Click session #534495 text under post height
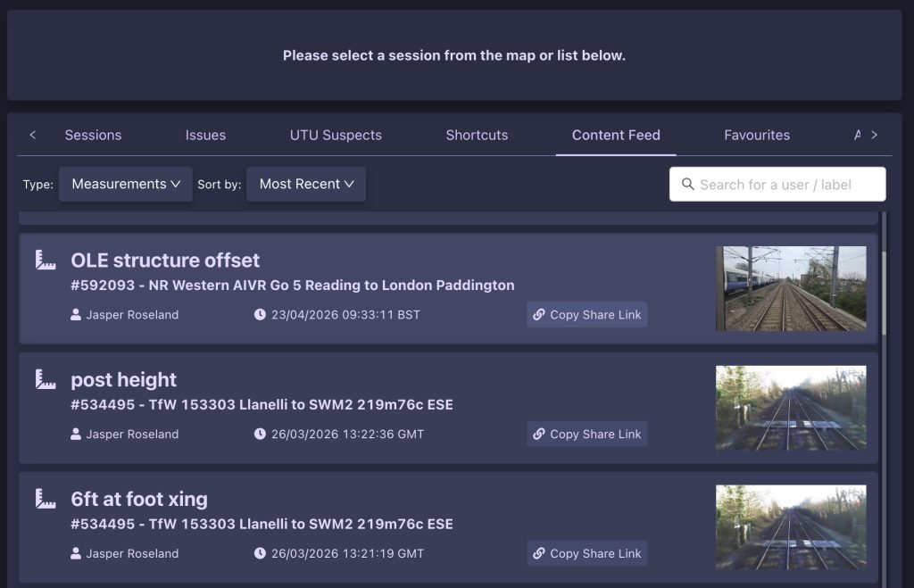 pos(262,404)
